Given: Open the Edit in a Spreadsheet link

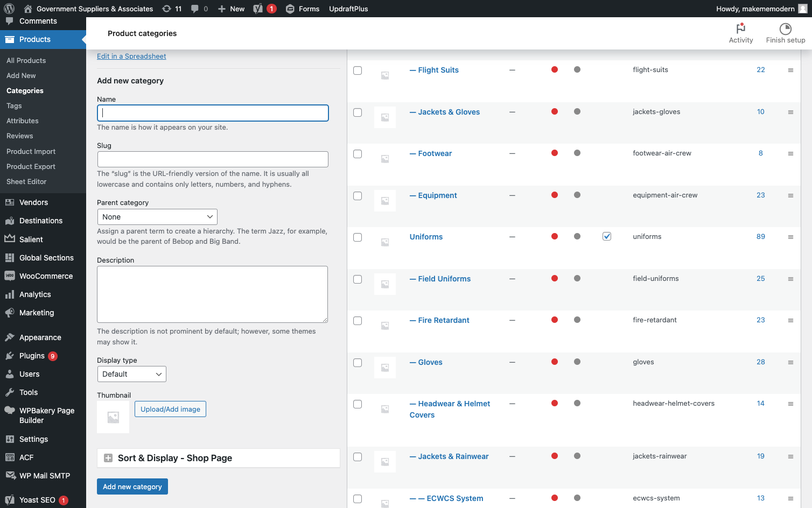Looking at the screenshot, I should (x=131, y=56).
